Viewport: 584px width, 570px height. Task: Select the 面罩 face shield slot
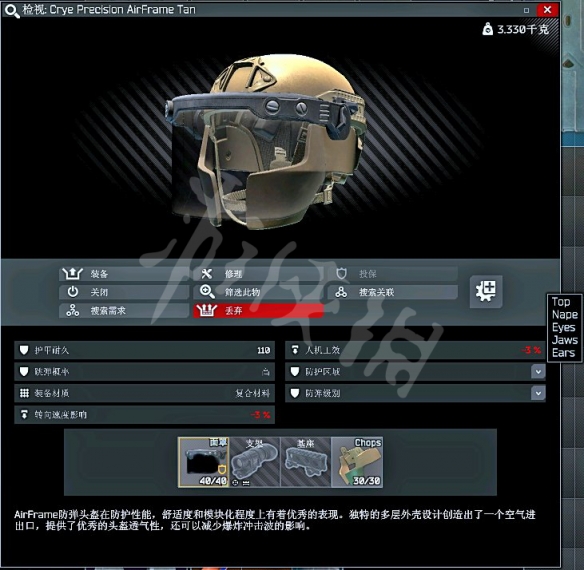pyautogui.click(x=204, y=462)
